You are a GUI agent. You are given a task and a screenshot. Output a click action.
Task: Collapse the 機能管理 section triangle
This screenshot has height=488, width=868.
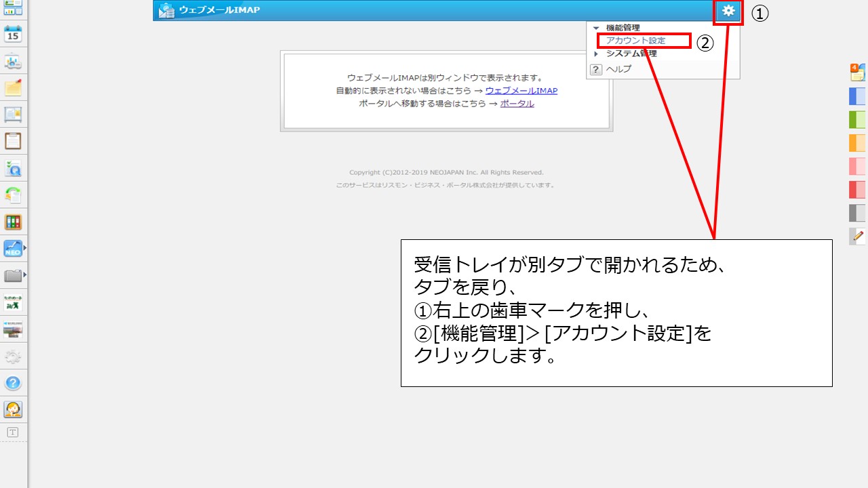(x=596, y=28)
